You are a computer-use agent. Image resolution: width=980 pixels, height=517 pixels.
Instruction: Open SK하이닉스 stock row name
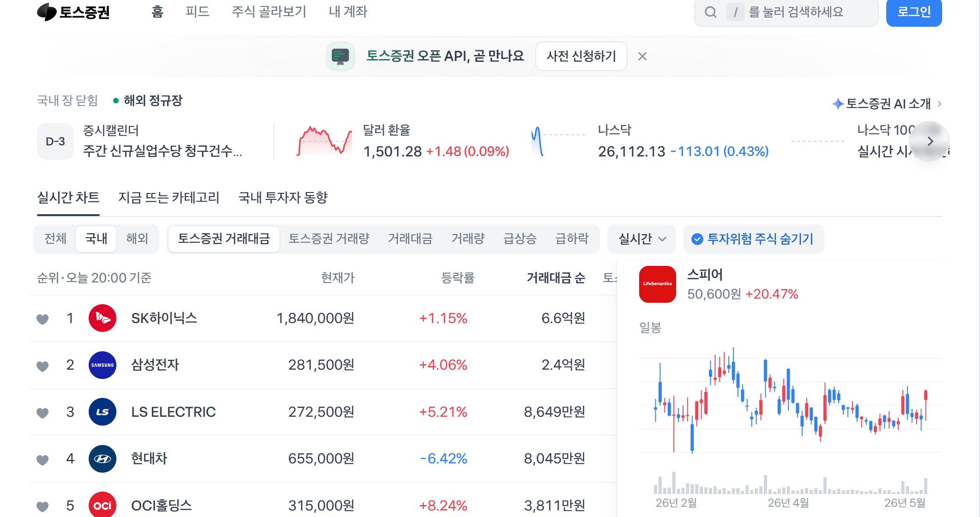(x=164, y=318)
